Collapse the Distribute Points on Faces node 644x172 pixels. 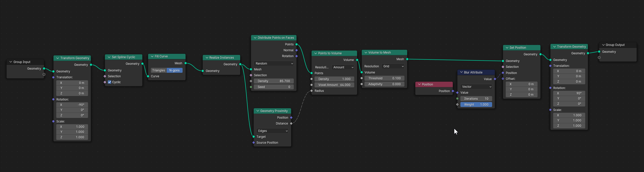click(255, 38)
